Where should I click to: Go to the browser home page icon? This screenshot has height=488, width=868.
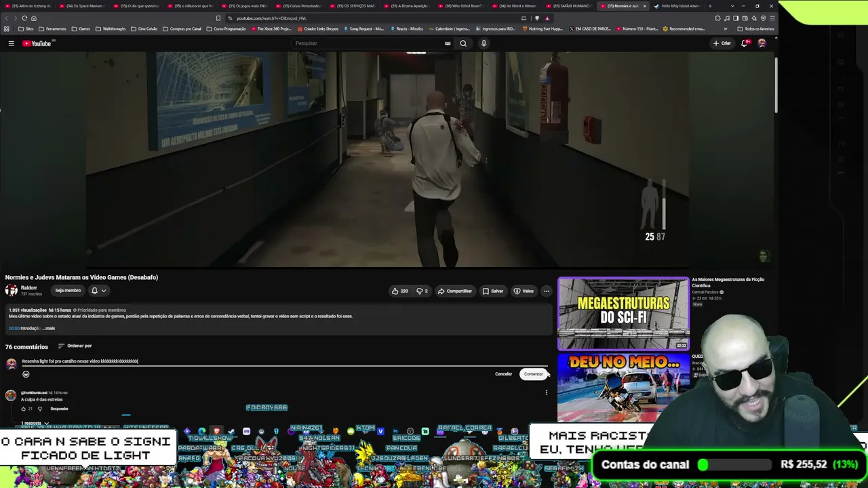click(34, 18)
